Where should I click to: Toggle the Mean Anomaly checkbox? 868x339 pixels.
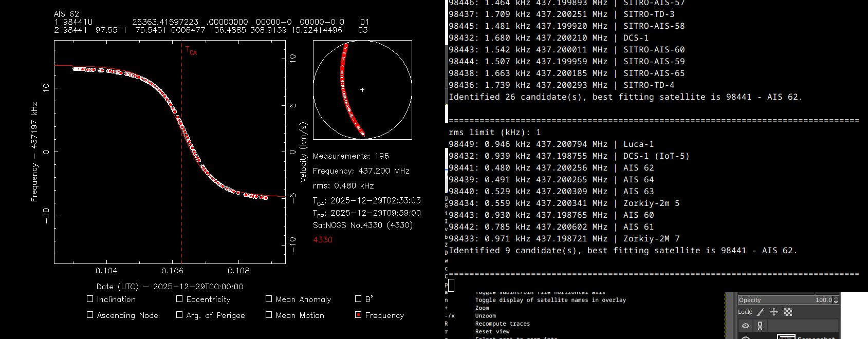(269, 299)
